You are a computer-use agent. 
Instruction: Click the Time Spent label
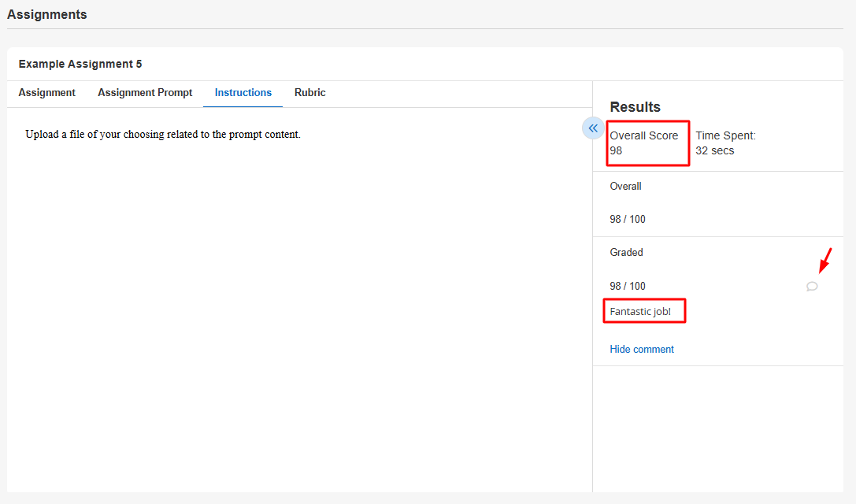pos(725,135)
